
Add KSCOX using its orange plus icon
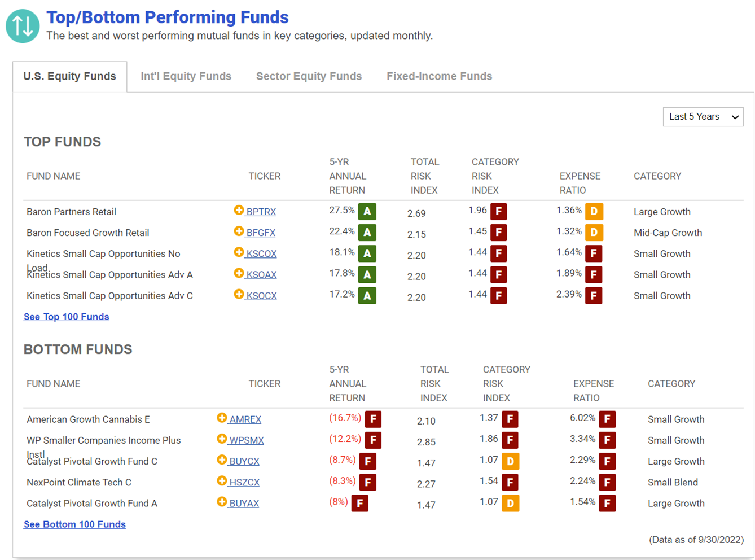click(x=239, y=252)
